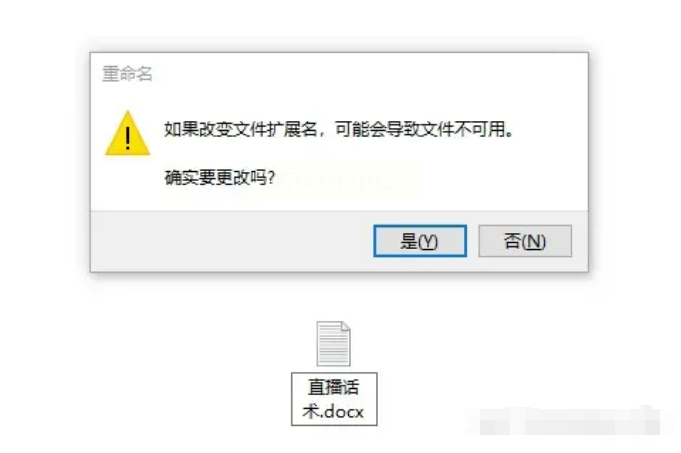Confirm the rename with 是(Y)

420,241
